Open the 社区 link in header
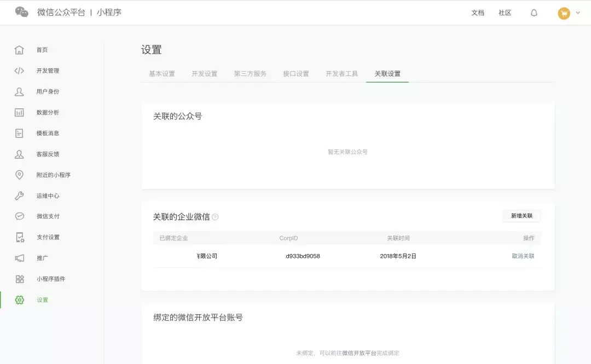This screenshot has height=364, width=591. (505, 13)
